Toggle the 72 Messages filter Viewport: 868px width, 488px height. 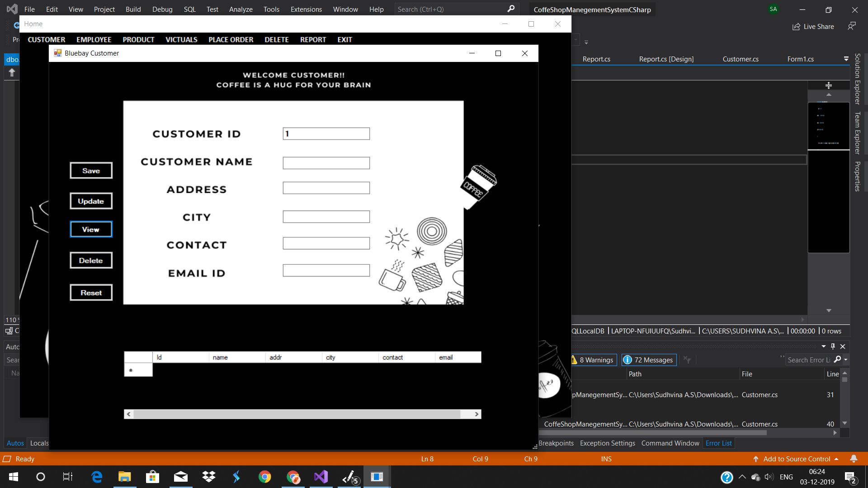coord(649,360)
